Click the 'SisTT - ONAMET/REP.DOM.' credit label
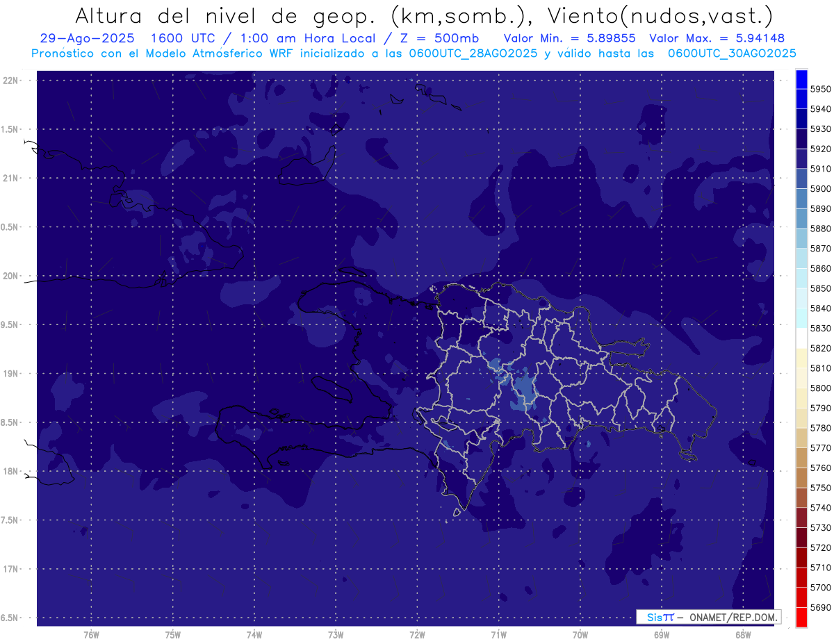 [709, 617]
